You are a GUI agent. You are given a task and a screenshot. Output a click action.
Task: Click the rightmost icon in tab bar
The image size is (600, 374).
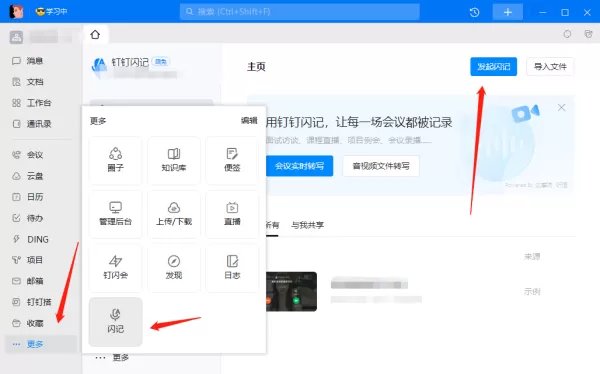[x=589, y=34]
